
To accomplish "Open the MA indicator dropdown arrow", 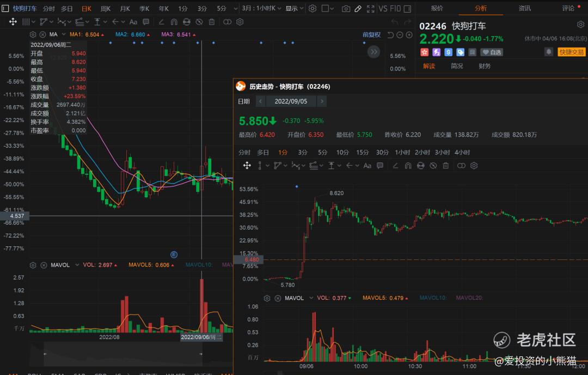I will coord(64,34).
